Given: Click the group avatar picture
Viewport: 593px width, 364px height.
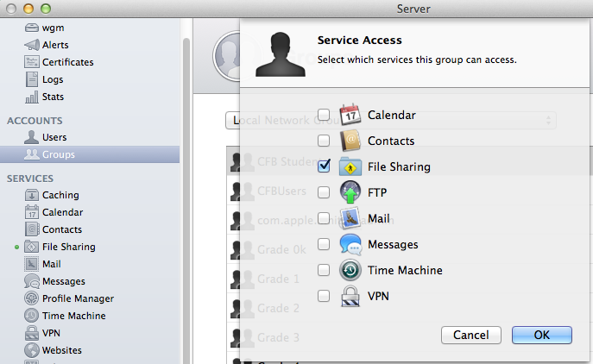Looking at the screenshot, I should (x=226, y=56).
